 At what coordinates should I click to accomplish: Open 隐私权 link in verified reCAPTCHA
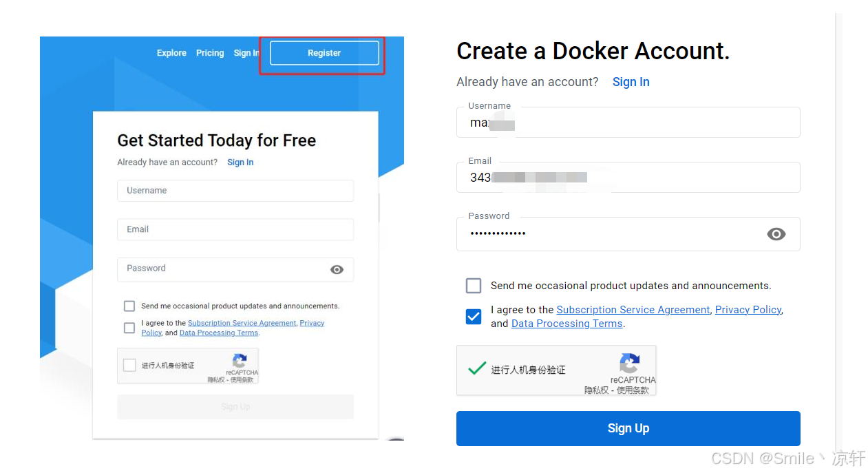[597, 390]
